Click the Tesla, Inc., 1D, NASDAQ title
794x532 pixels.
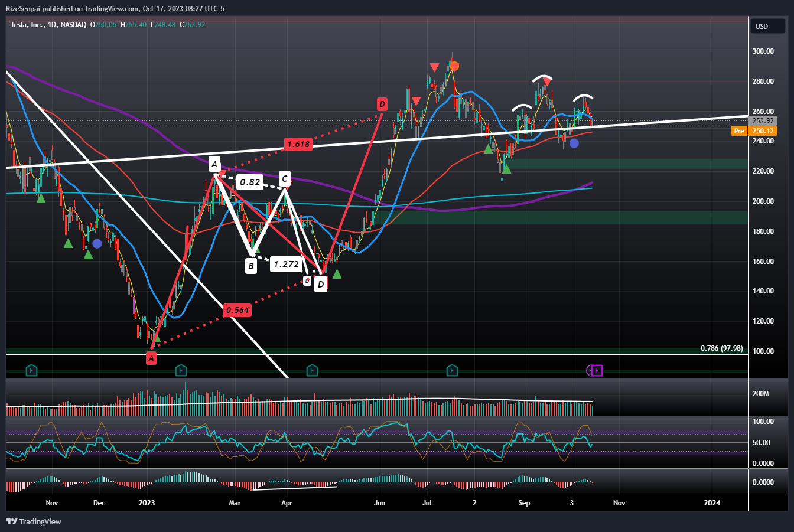(49, 24)
